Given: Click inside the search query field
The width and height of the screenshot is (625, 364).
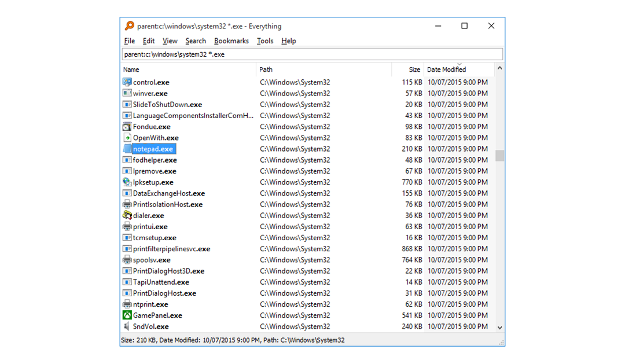Looking at the screenshot, I should coord(312,54).
